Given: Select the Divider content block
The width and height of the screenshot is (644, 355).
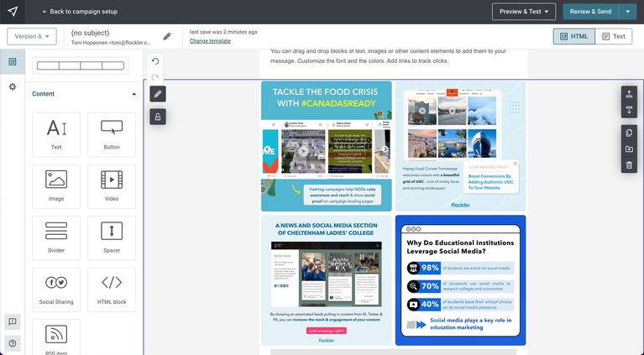Looking at the screenshot, I should click(x=56, y=238).
